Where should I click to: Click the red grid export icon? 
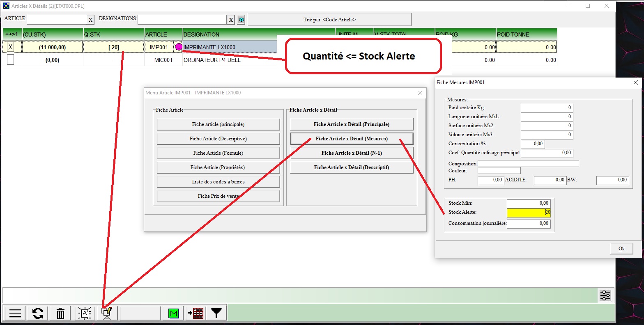click(x=195, y=314)
